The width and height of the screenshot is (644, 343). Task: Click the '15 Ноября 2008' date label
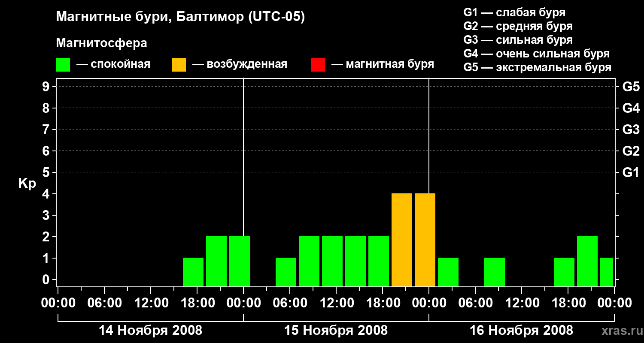tap(336, 330)
